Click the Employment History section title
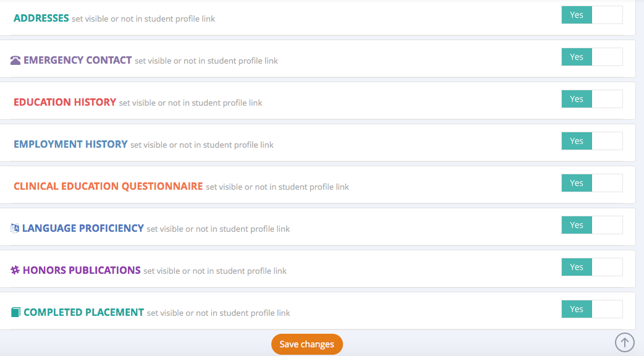This screenshot has width=644, height=356. pyautogui.click(x=70, y=144)
